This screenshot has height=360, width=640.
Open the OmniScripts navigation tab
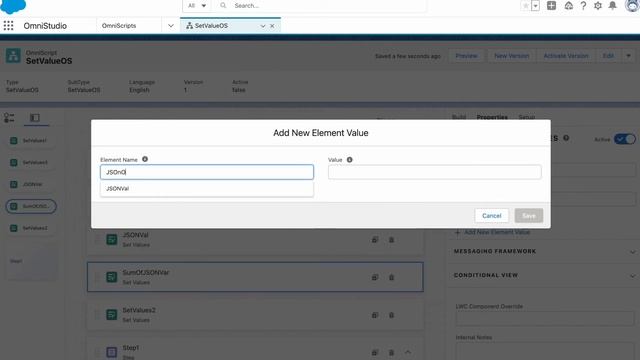tap(119, 26)
